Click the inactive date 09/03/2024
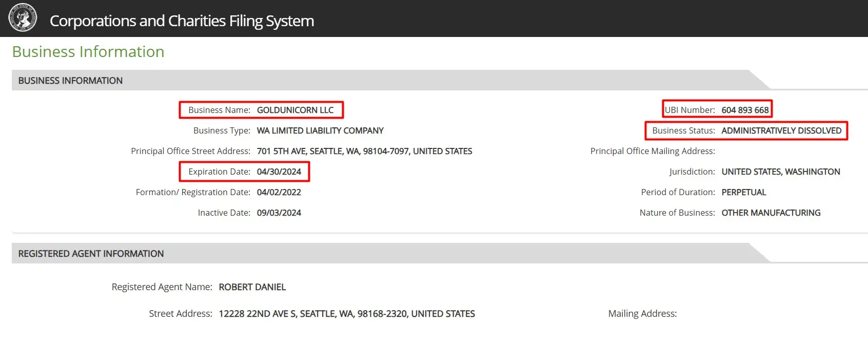868x342 pixels. (x=279, y=213)
